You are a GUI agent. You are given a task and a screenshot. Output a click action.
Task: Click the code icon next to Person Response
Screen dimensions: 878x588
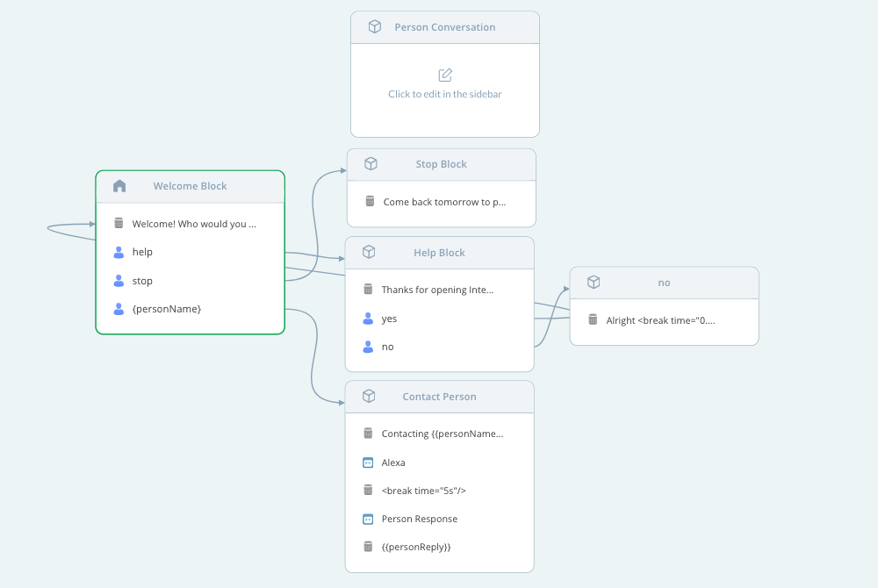pyautogui.click(x=369, y=519)
